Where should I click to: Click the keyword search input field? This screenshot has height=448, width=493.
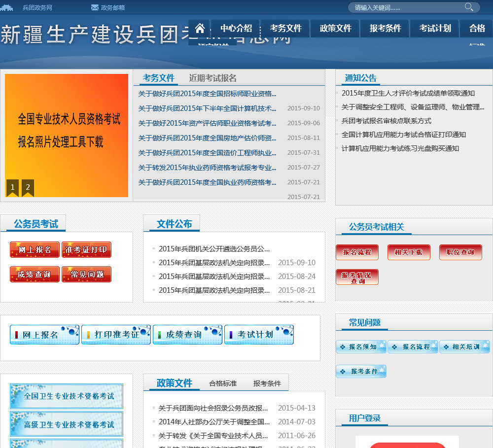point(404,7)
